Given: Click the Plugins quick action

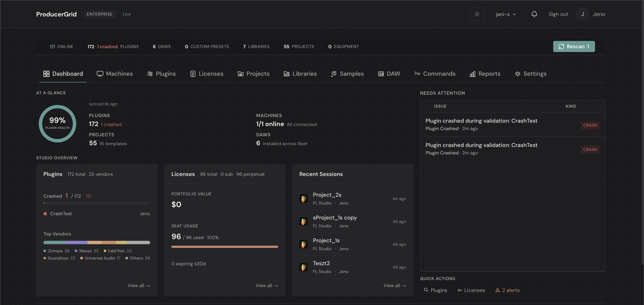Looking at the screenshot, I should click(436, 290).
